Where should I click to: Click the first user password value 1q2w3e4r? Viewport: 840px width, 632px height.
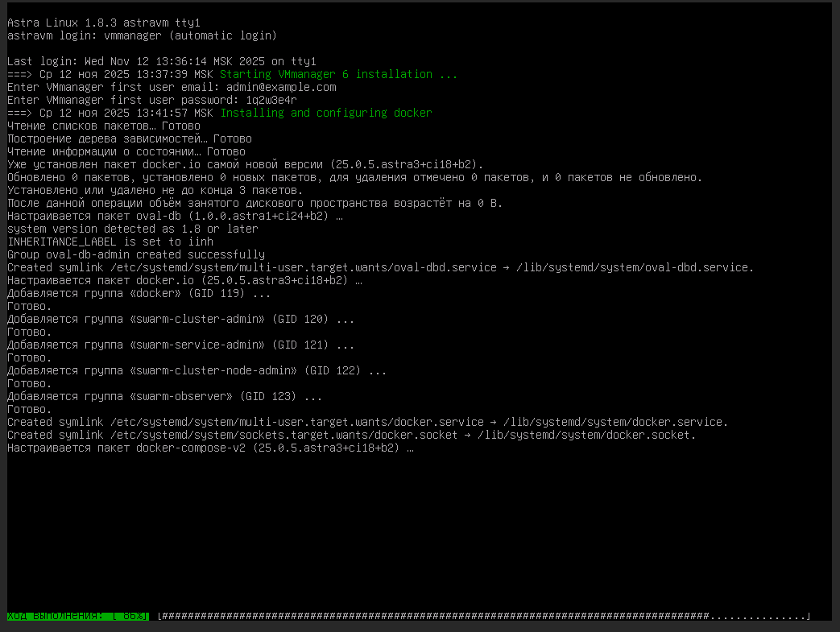[x=271, y=100]
